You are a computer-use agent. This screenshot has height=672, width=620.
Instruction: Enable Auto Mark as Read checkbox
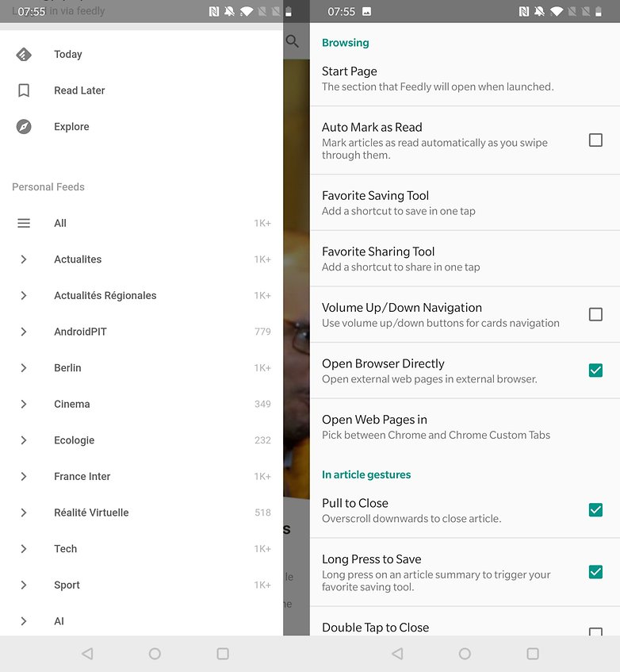tap(595, 140)
